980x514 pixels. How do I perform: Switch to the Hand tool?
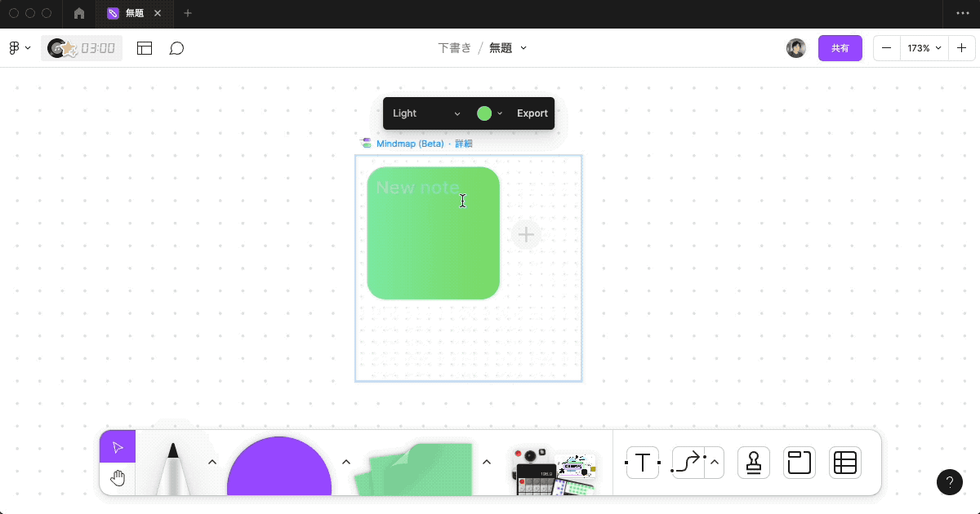click(x=117, y=480)
